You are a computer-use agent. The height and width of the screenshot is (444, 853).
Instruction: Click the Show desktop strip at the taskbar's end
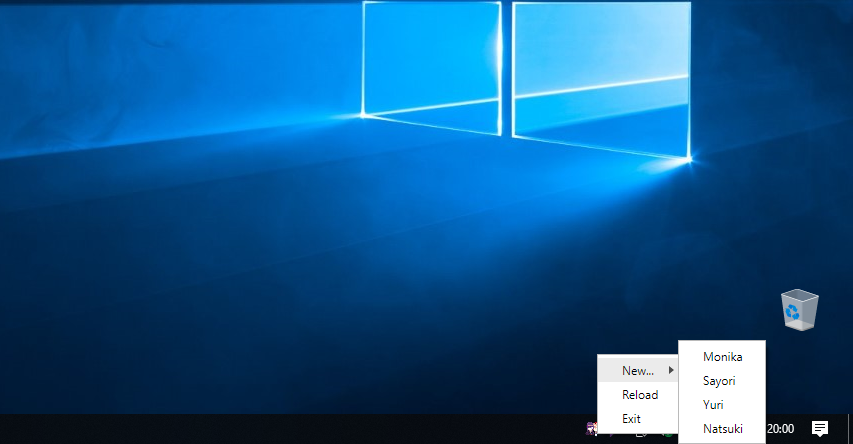tap(850, 429)
